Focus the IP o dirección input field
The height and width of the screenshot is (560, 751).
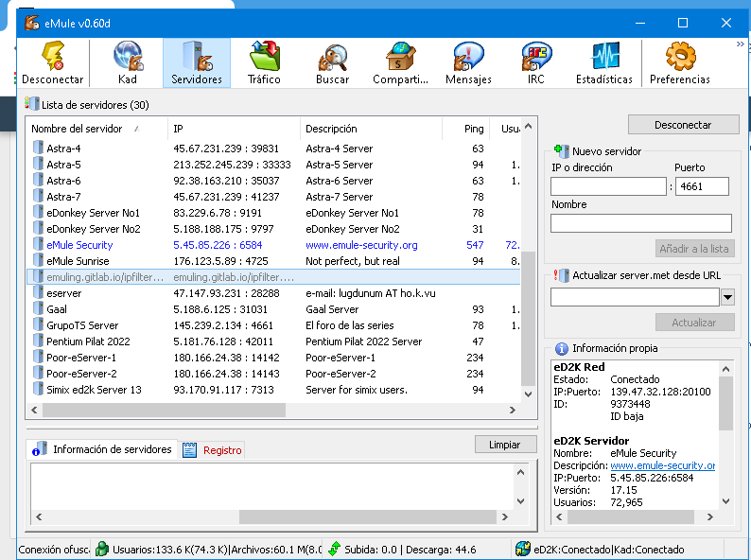608,186
